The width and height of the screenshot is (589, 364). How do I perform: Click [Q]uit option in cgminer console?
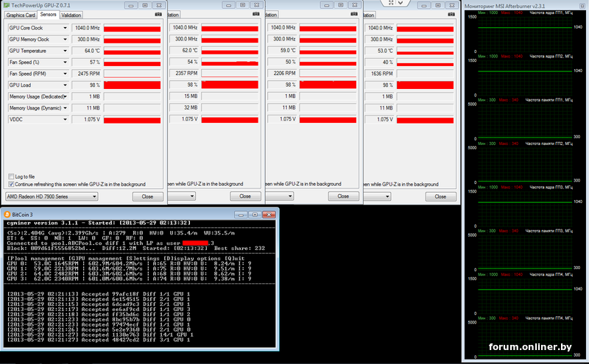(234, 259)
